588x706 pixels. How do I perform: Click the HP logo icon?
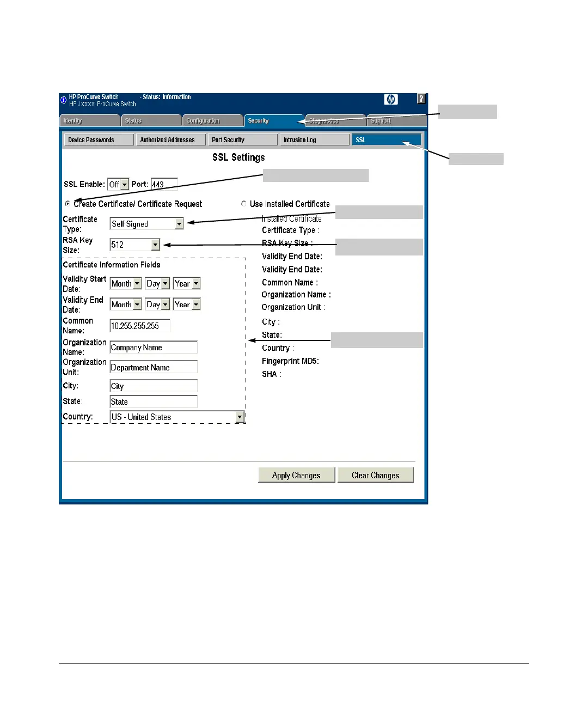[x=391, y=99]
